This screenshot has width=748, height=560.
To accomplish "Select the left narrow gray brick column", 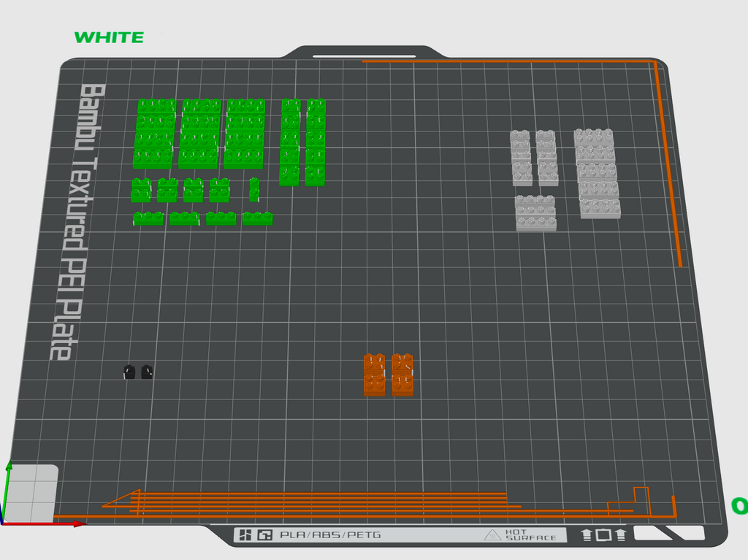I will tap(521, 158).
